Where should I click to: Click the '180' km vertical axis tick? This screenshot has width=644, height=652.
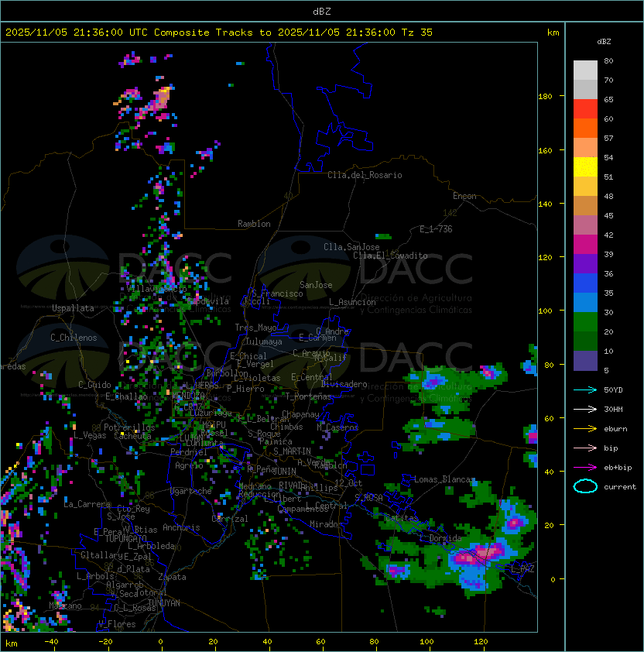coord(545,97)
